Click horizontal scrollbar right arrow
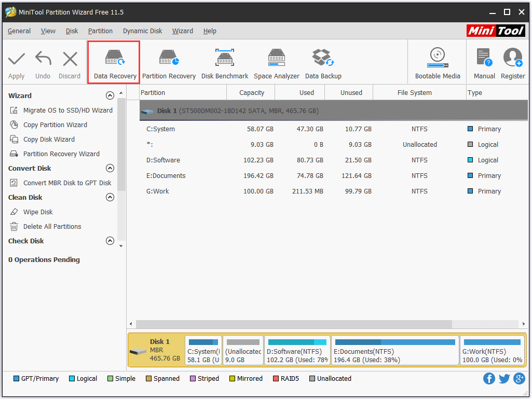 pyautogui.click(x=524, y=324)
